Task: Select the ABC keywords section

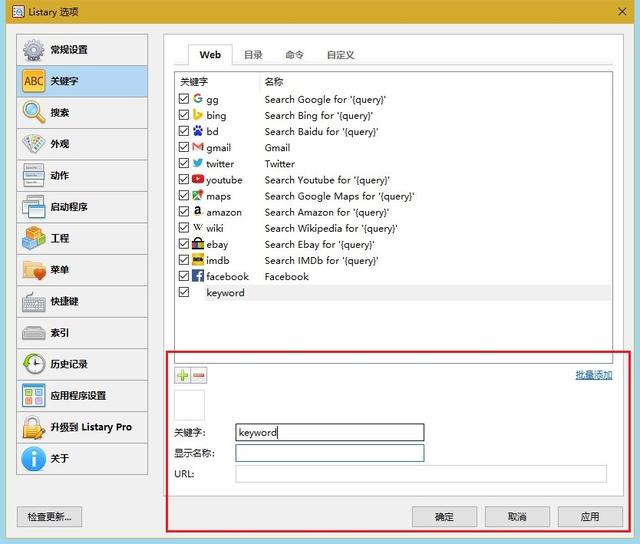Action: point(82,81)
